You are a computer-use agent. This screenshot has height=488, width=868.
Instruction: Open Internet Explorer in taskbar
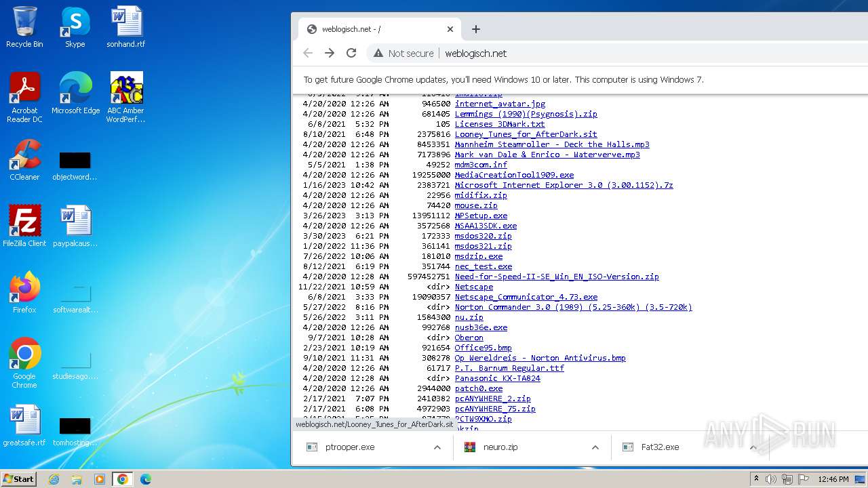(x=54, y=479)
